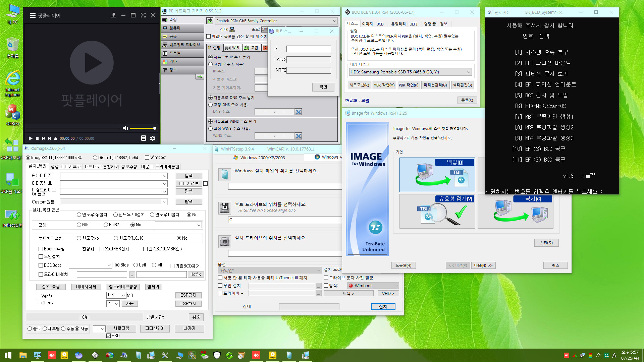Open the 내 PC desktop icon
Screen dimensions: 644x362
pos(12,14)
